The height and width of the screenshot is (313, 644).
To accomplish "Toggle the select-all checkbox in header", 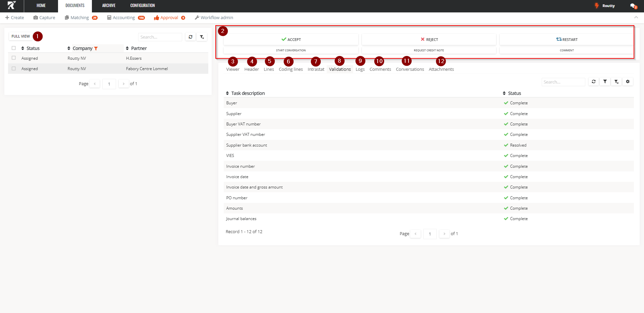I will coord(14,48).
